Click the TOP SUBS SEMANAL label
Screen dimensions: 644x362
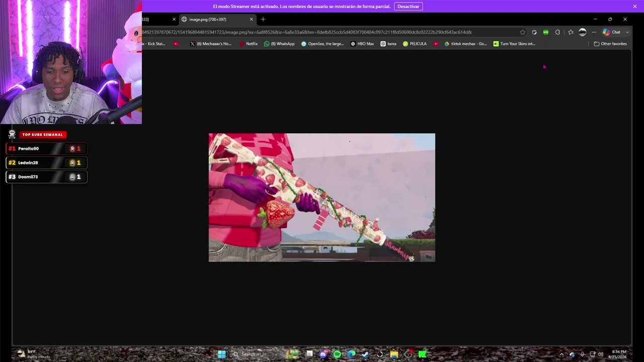click(42, 135)
